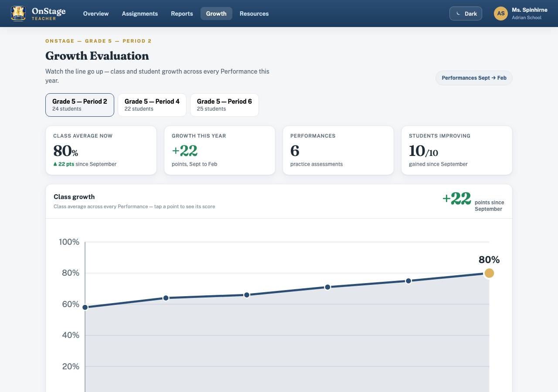The image size is (558, 392).
Task: Open the Resources tab
Action: tap(254, 14)
